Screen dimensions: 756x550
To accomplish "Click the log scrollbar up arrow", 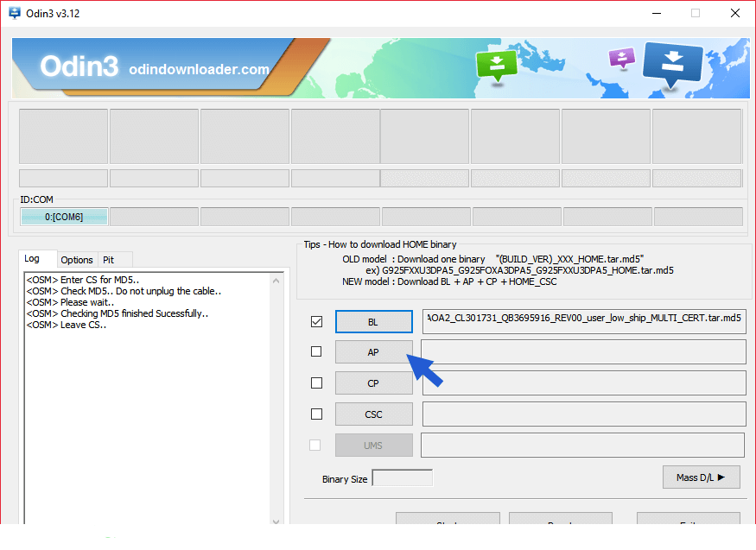I will (276, 281).
